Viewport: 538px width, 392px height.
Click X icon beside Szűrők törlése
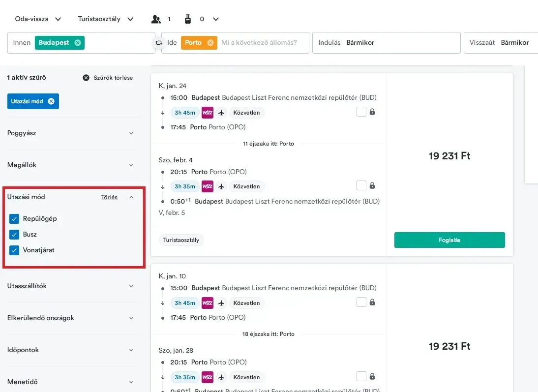86,78
